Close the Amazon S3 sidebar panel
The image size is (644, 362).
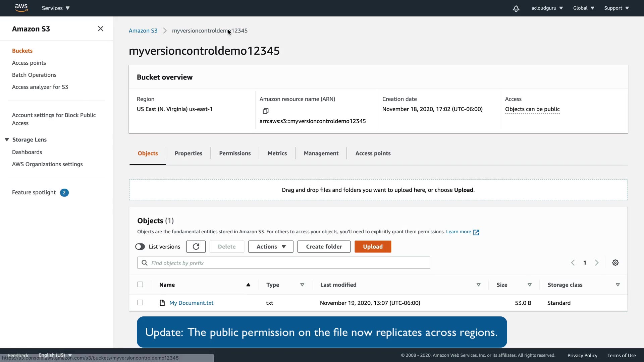pyautogui.click(x=100, y=29)
